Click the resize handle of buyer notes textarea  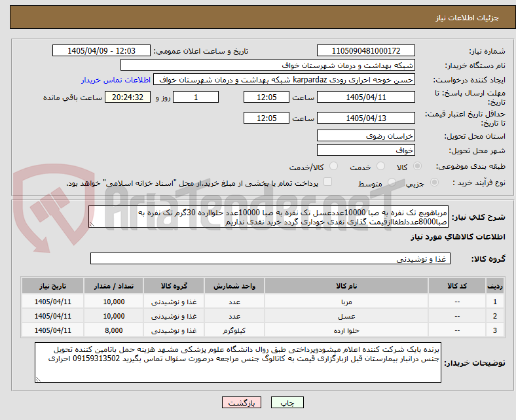38,379
